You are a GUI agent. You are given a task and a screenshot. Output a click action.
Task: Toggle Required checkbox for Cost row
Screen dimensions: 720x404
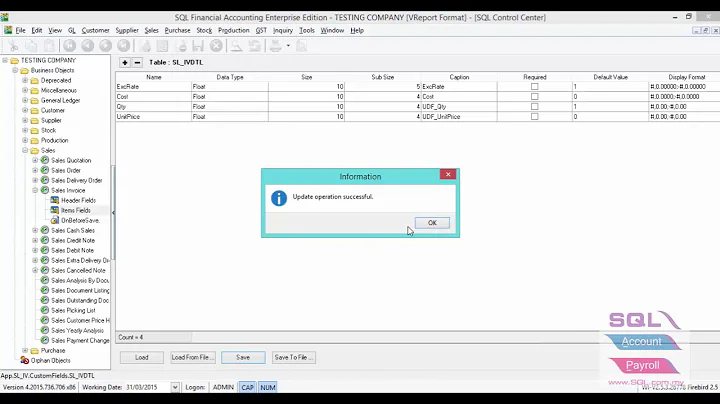pyautogui.click(x=534, y=97)
